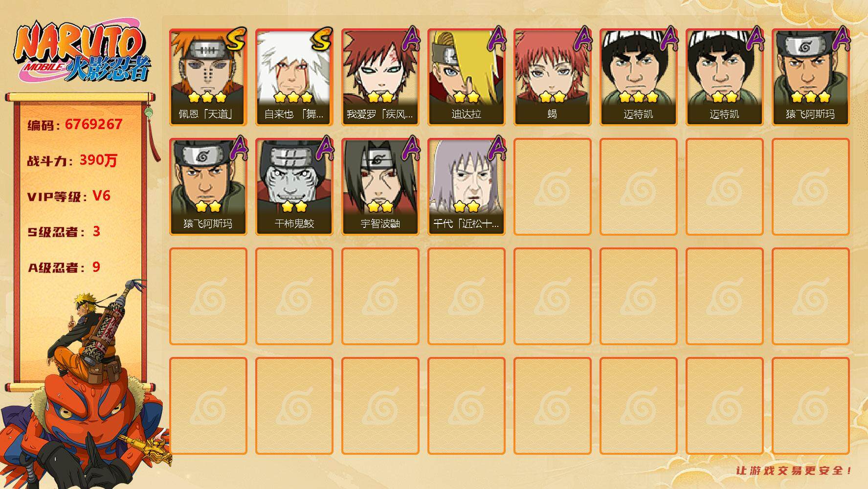Select the two-star 迈特凯 card
This screenshot has width=868, height=489.
[x=724, y=77]
